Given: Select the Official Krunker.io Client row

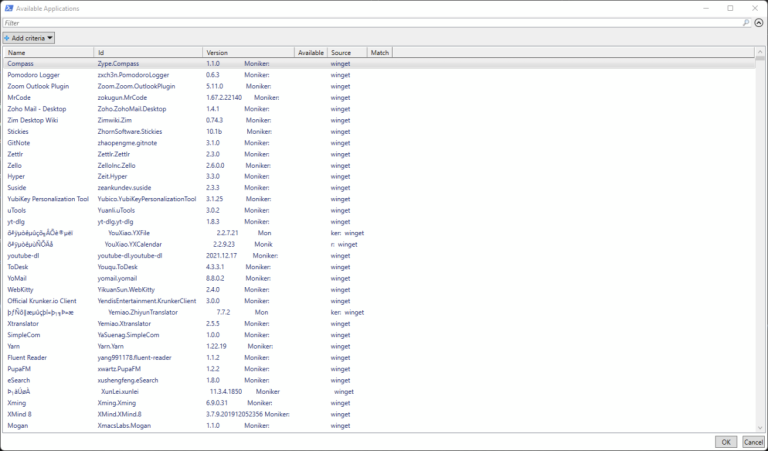Looking at the screenshot, I should 380,301.
